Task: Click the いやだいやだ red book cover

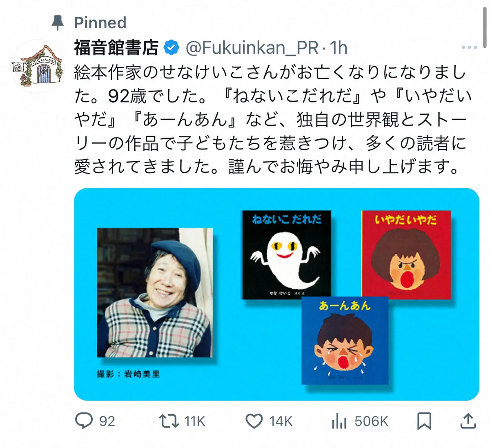Action: [x=406, y=254]
